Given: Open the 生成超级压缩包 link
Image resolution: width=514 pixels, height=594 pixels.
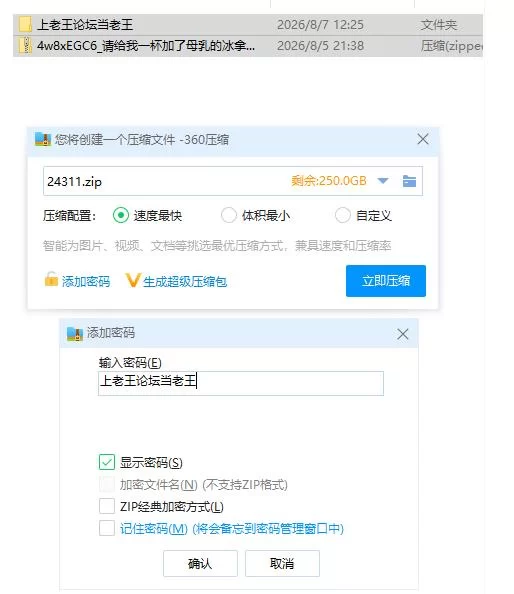Looking at the screenshot, I should (184, 281).
